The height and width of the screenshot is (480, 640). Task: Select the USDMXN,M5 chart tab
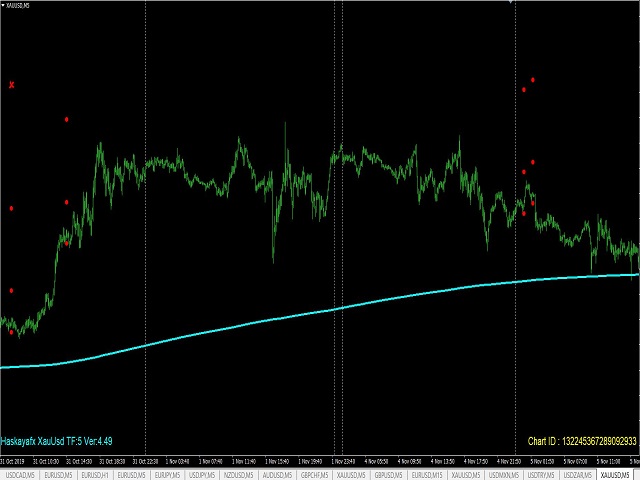504,475
